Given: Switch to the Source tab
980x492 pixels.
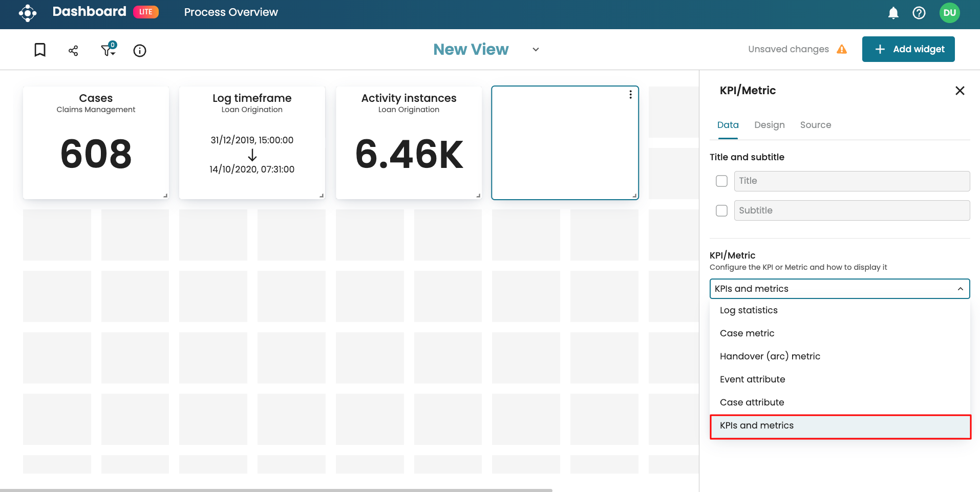Looking at the screenshot, I should coord(815,125).
